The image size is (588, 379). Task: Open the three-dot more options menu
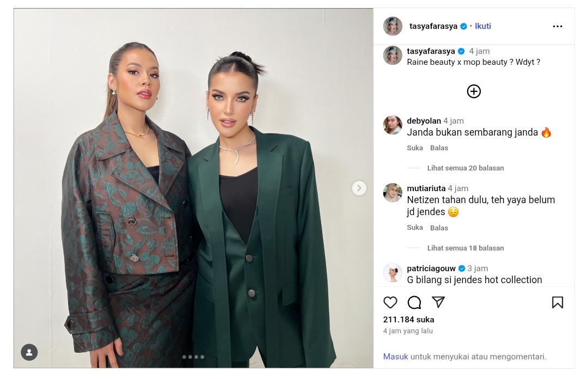point(558,26)
